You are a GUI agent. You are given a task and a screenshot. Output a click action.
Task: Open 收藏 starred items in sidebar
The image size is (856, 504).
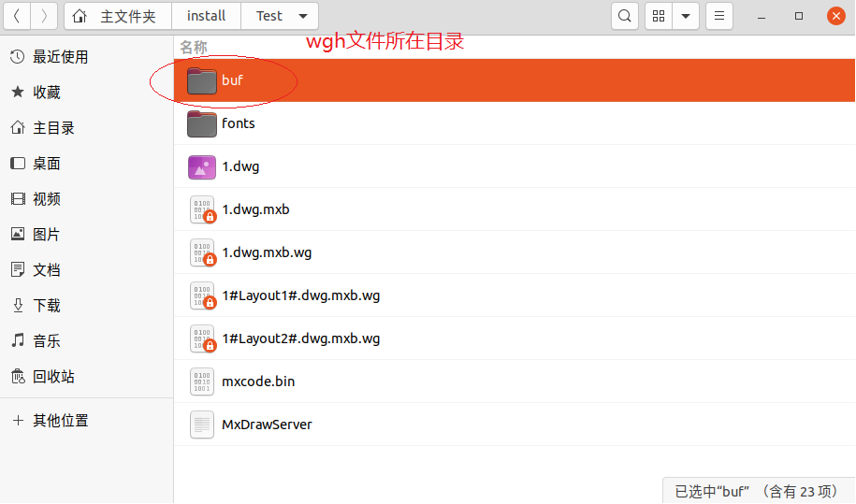[x=87, y=93]
